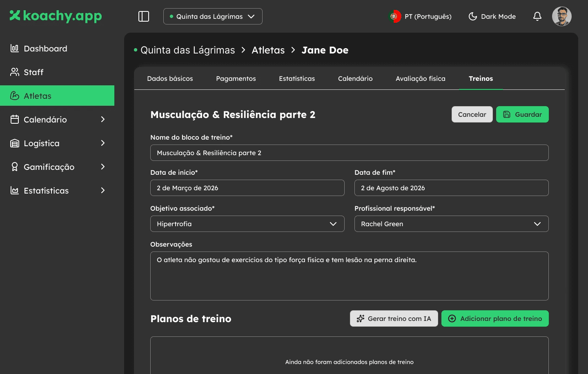Click the Jane Doe breadcrumb text

click(x=325, y=50)
